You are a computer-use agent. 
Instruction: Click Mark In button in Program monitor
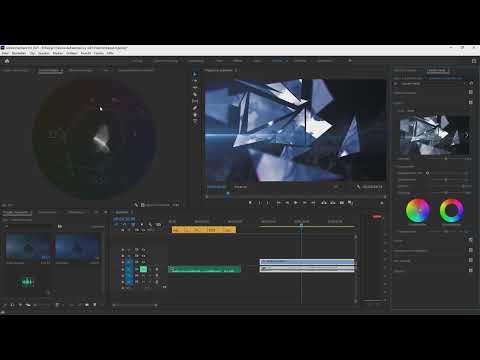click(x=260, y=203)
